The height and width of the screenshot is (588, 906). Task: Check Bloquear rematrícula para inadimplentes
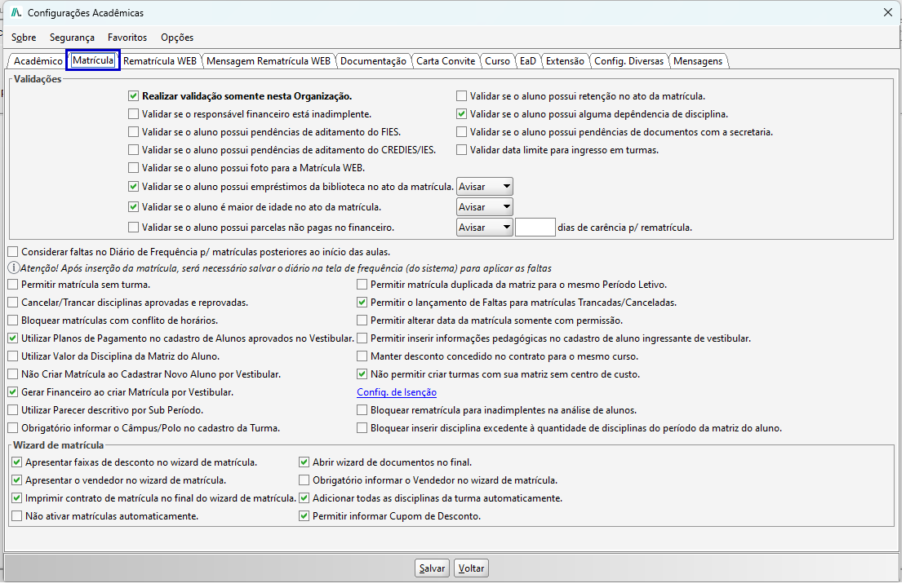(x=362, y=409)
